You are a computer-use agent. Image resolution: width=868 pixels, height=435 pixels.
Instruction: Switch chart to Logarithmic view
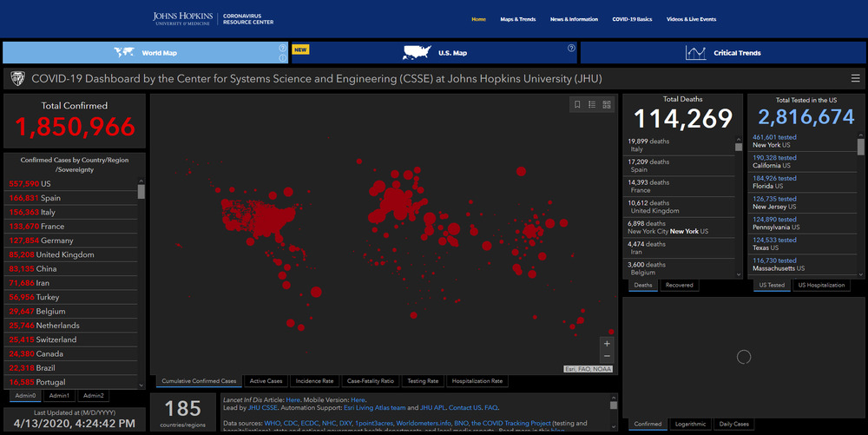pyautogui.click(x=692, y=424)
